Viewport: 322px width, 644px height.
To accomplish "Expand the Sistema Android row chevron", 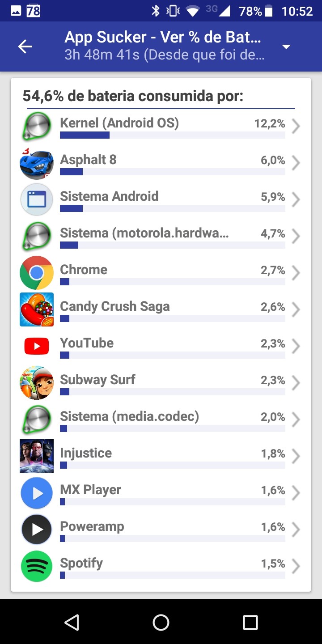I will click(x=296, y=200).
